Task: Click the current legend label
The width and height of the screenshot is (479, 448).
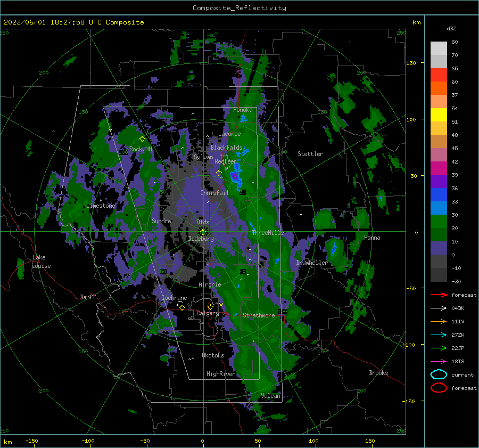Action: coord(463,375)
